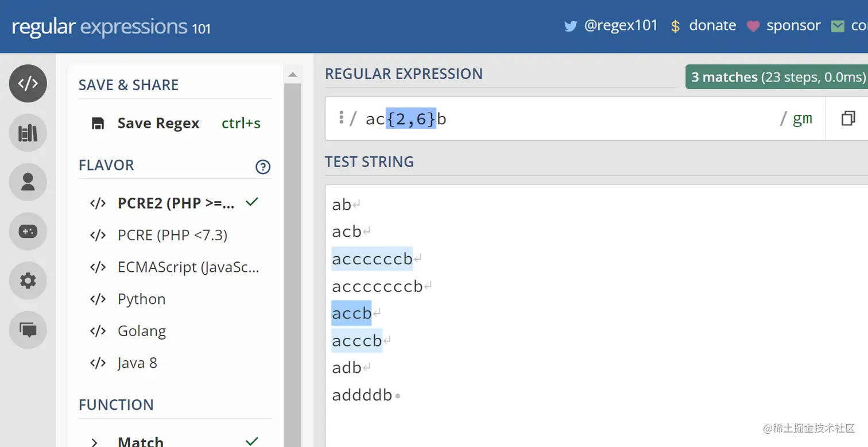Choose Java 8 flavor
The image size is (868, 447).
137,363
